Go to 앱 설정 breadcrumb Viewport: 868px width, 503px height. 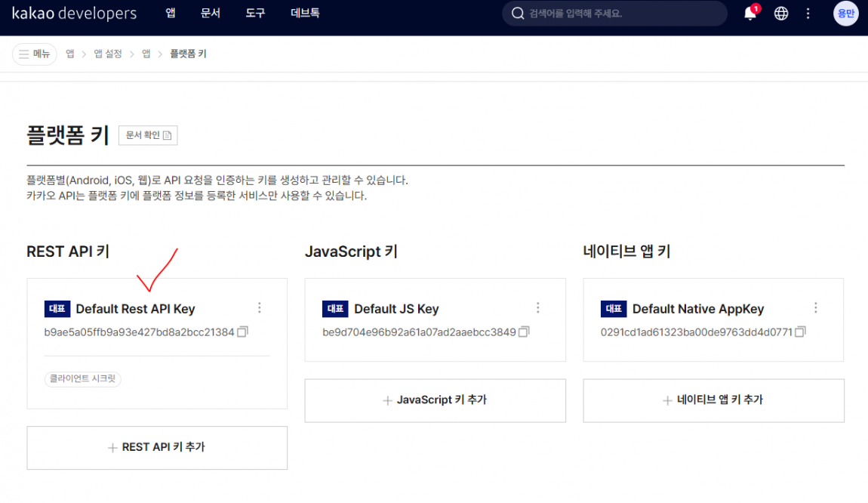(107, 54)
